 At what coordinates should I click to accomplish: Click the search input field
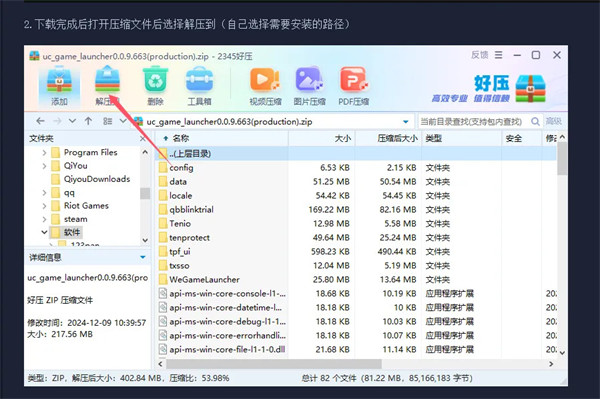pos(473,122)
